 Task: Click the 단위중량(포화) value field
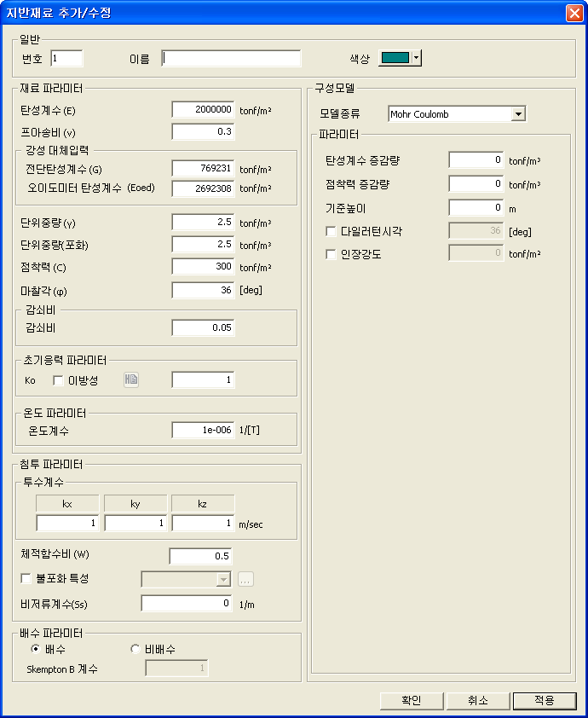pos(203,245)
